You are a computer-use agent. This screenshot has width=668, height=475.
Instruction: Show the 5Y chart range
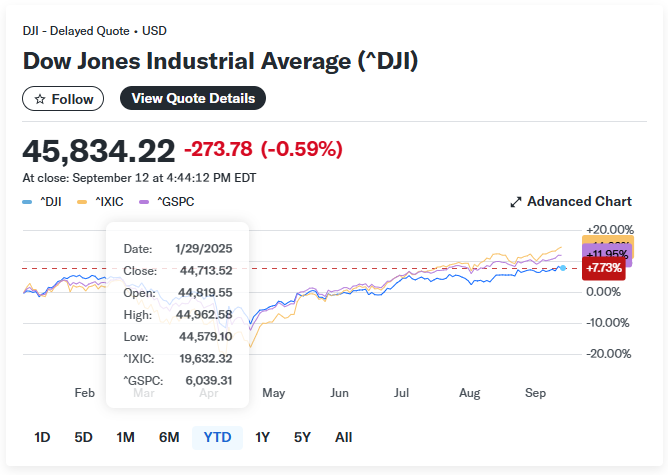point(302,437)
